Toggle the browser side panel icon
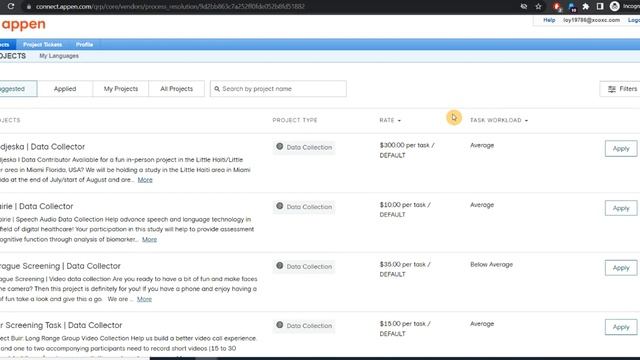 [x=600, y=6]
